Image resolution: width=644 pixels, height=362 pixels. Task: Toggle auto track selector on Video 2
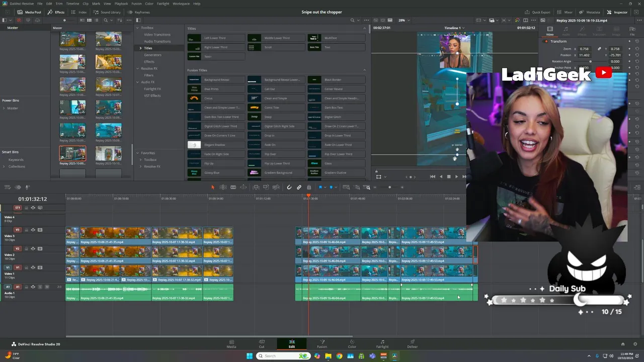[x=33, y=249]
